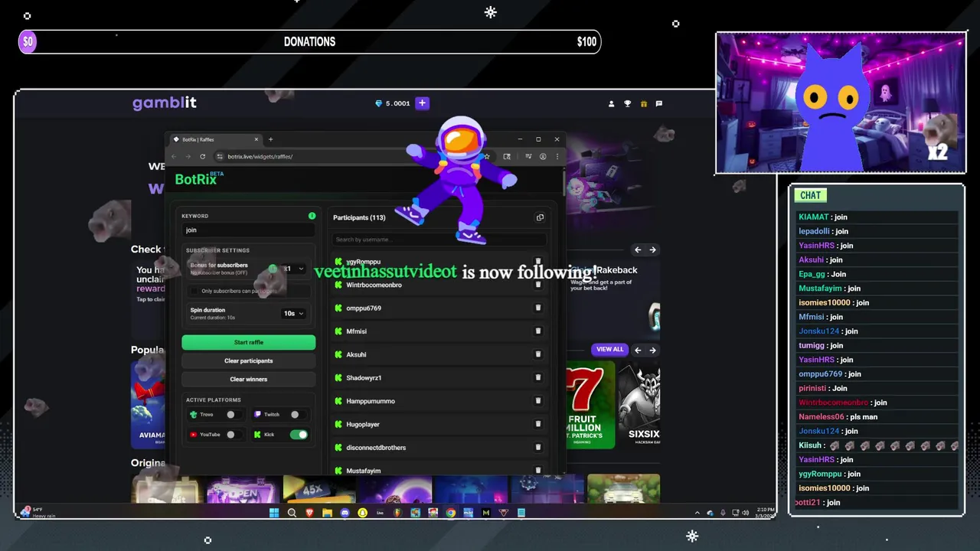Open Discord from taskbar
This screenshot has height=551, width=980.
[x=345, y=513]
